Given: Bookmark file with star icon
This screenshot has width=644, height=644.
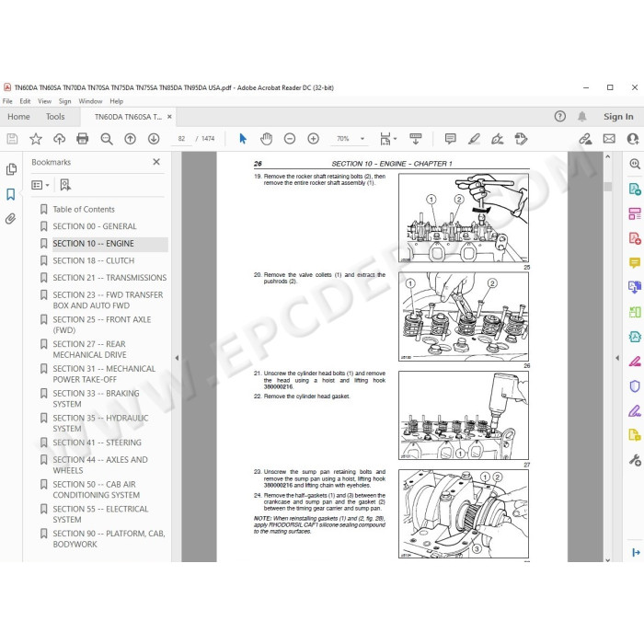Looking at the screenshot, I should 36,139.
